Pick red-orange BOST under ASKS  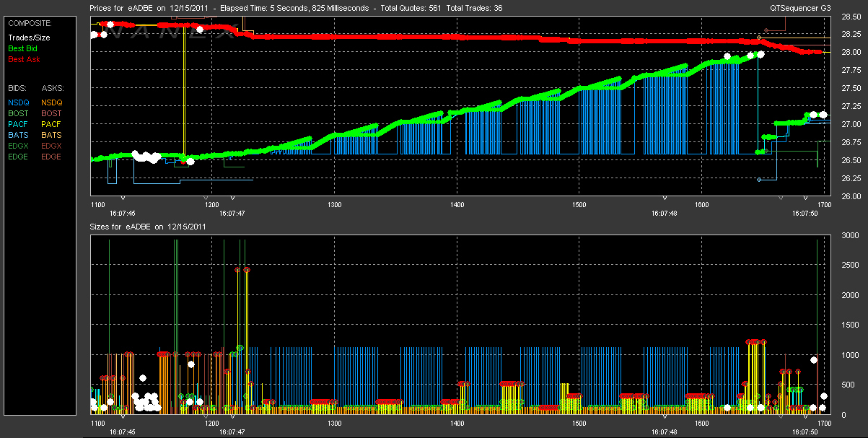click(52, 113)
